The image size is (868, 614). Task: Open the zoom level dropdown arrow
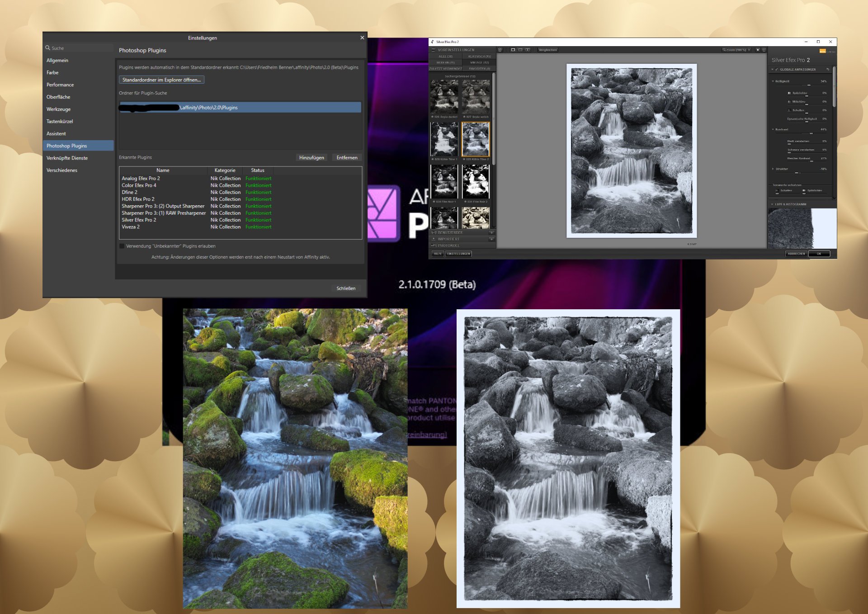point(749,50)
